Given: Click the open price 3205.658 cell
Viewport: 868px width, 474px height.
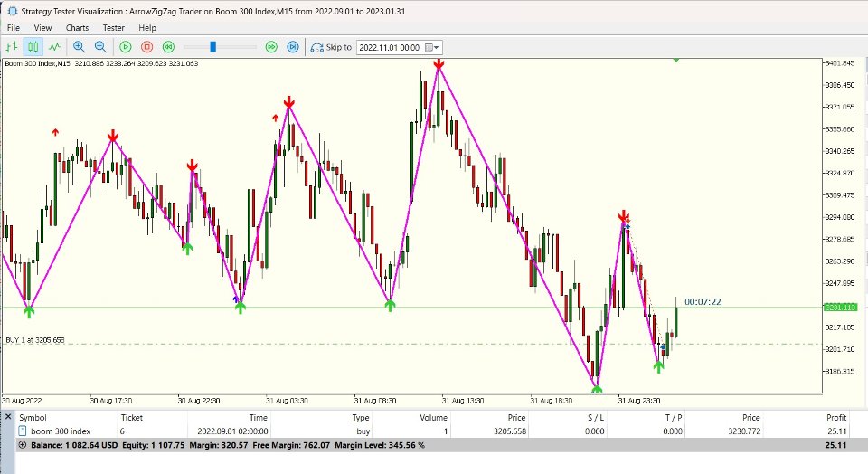Looking at the screenshot, I should click(x=510, y=431).
